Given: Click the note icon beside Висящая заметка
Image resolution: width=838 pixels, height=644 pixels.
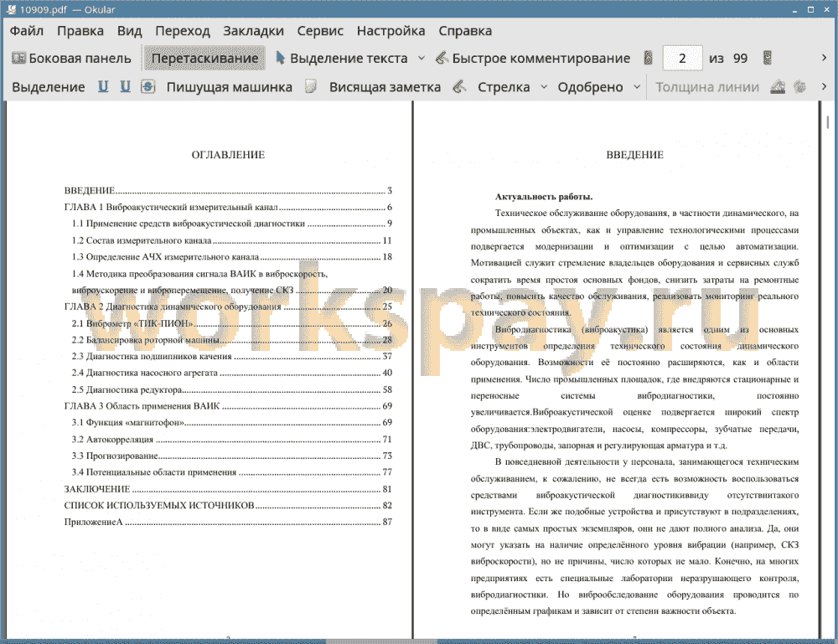Looking at the screenshot, I should point(311,86).
